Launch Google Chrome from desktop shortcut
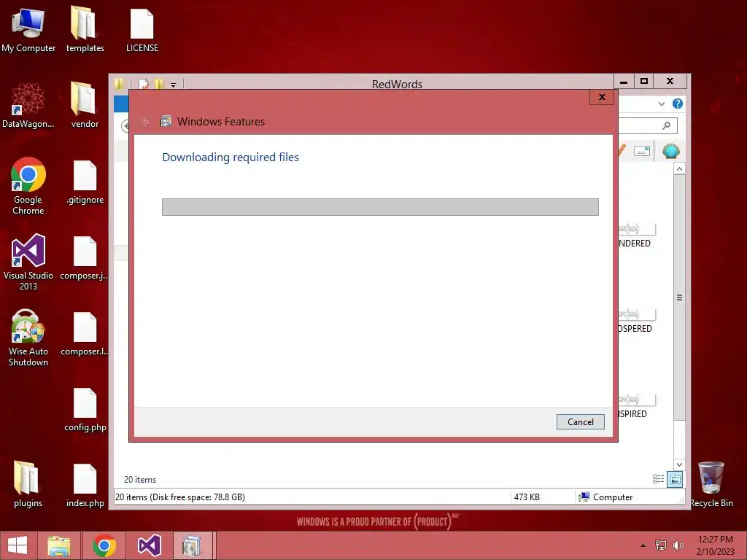This screenshot has width=747, height=560. pos(28,186)
